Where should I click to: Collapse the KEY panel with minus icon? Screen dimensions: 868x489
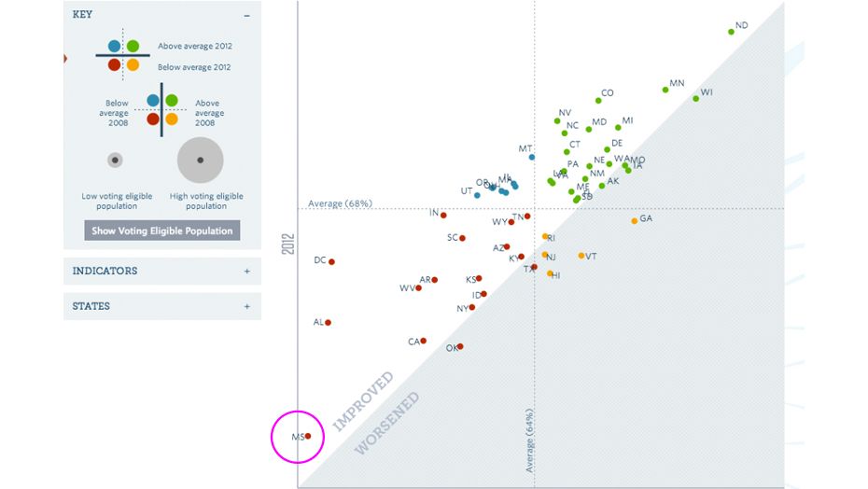pos(247,16)
